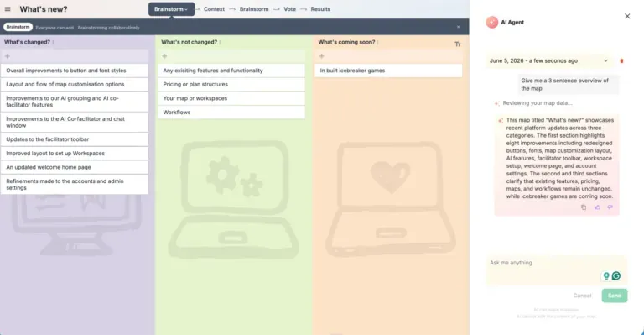Open options for What's not changed column

click(221, 42)
